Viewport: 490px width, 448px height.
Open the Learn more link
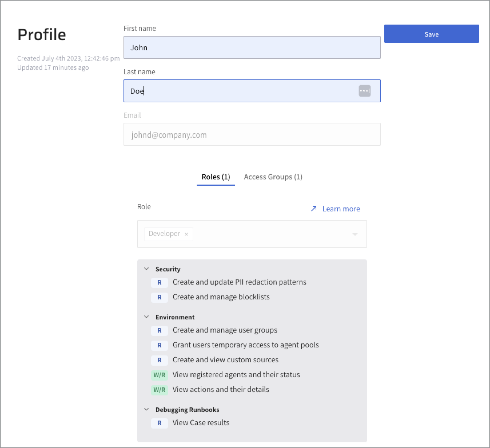click(x=341, y=209)
